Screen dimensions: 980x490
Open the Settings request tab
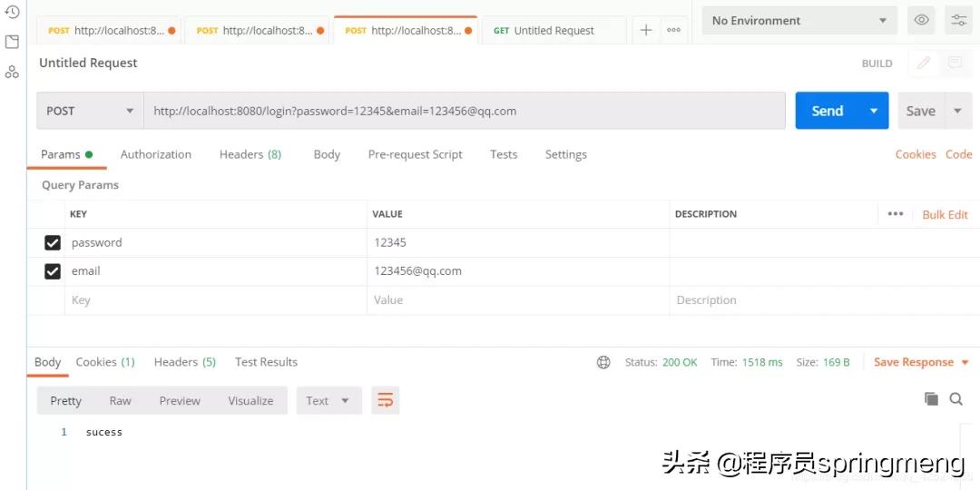click(565, 154)
